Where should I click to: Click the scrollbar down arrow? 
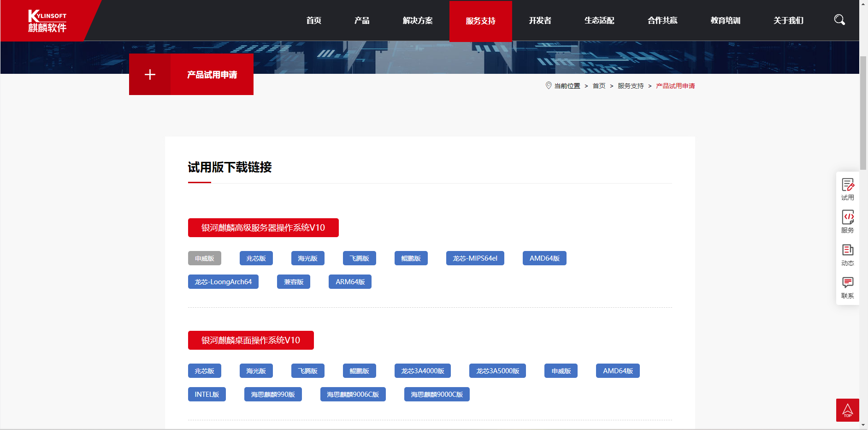[863, 425]
